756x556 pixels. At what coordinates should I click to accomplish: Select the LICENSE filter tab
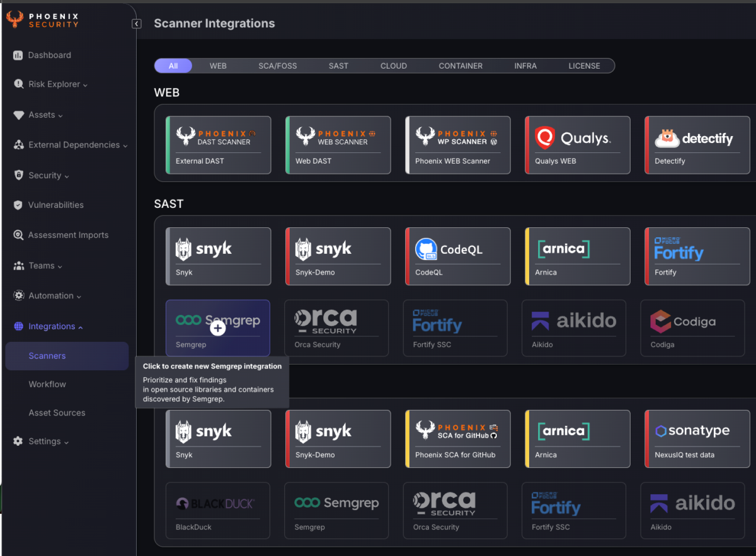coord(585,66)
